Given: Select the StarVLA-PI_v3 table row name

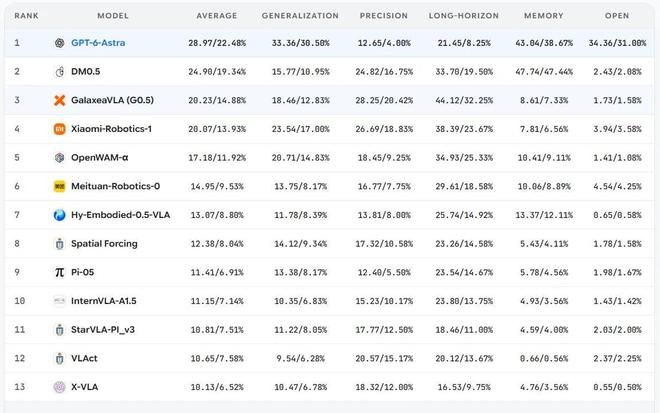Looking at the screenshot, I should click(x=103, y=330).
